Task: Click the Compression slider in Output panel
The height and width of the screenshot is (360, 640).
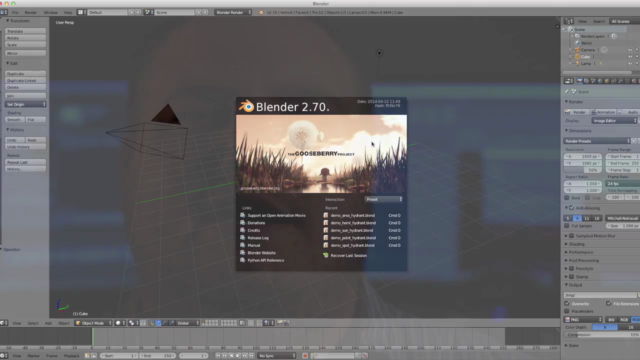Action: tap(602, 335)
